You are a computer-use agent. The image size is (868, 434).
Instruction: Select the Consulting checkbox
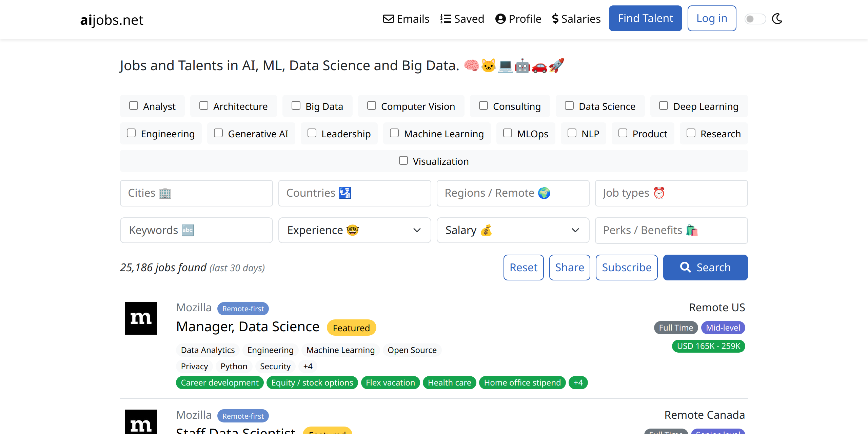[x=484, y=106]
